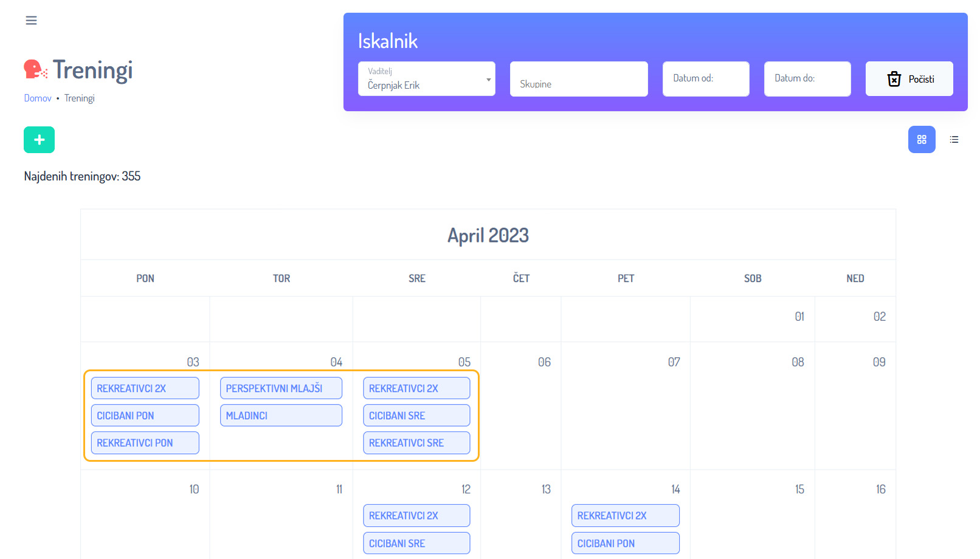Click the trash icon in Počisti
The image size is (980, 559).
894,79
